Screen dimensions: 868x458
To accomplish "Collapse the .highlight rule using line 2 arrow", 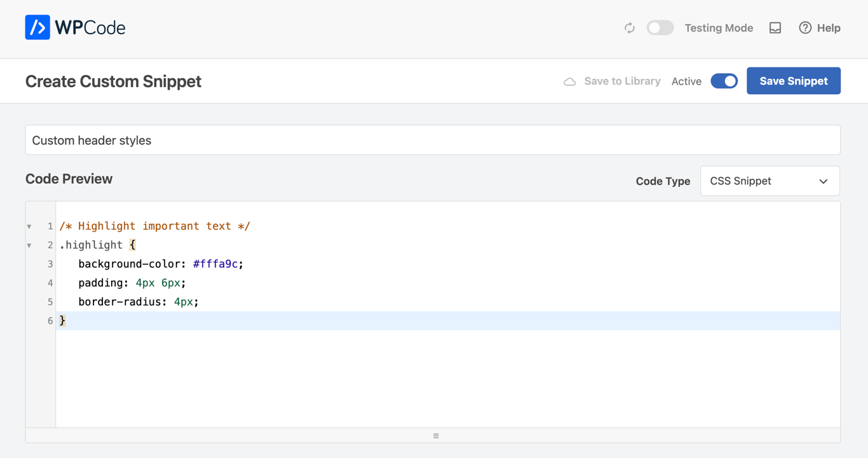I will pyautogui.click(x=29, y=245).
